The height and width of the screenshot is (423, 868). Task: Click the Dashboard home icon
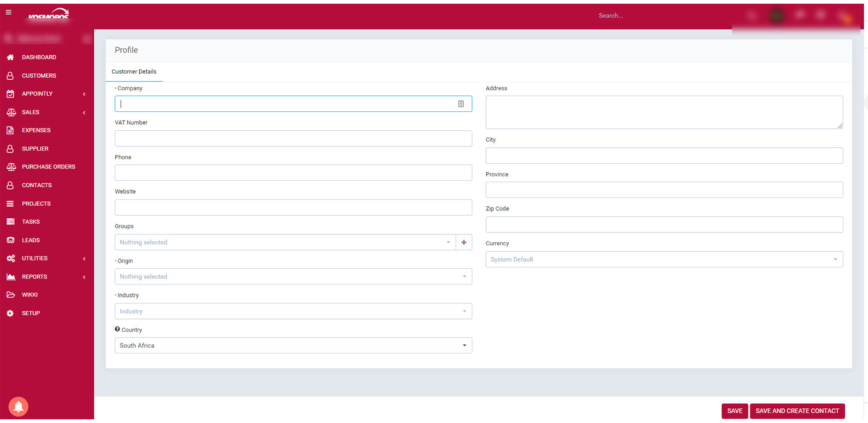point(10,57)
